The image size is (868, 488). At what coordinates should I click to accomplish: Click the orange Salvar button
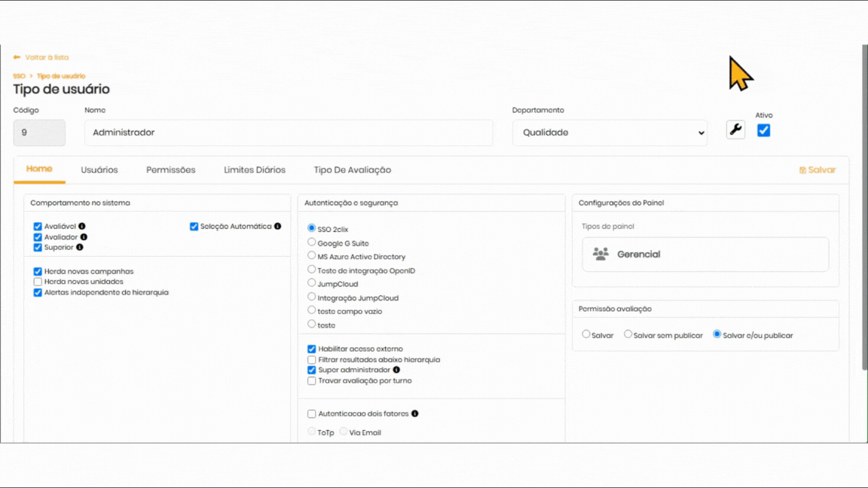click(x=818, y=170)
